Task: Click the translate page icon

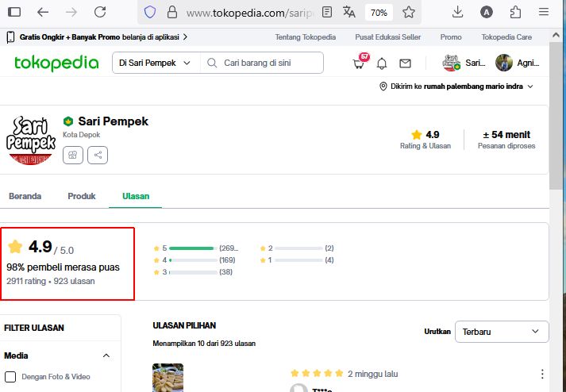Action: [348, 12]
